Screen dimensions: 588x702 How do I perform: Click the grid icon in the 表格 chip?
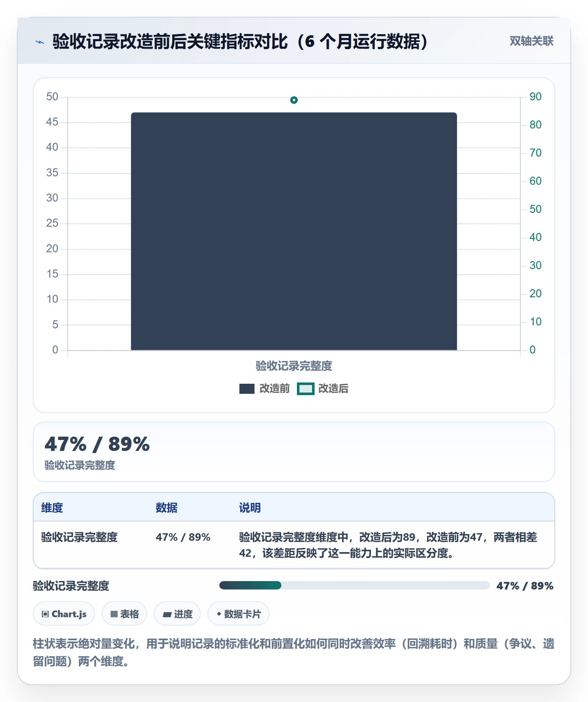click(114, 614)
